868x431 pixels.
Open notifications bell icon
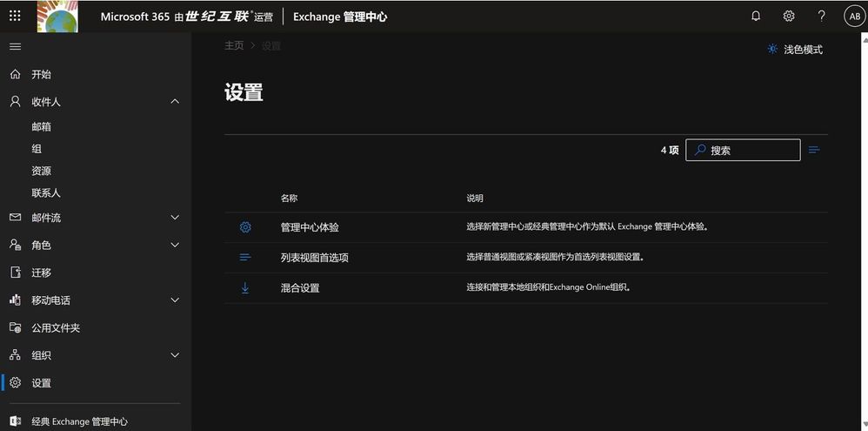coord(756,16)
